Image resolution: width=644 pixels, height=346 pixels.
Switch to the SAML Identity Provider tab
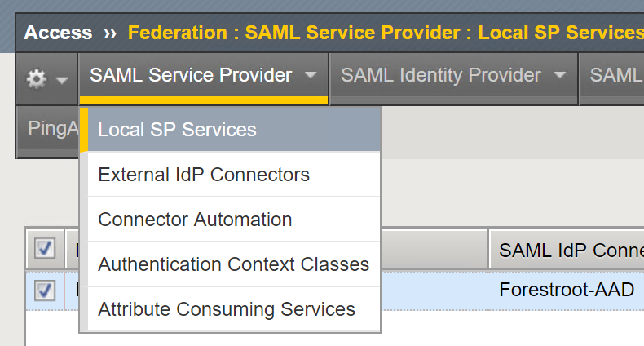click(453, 78)
